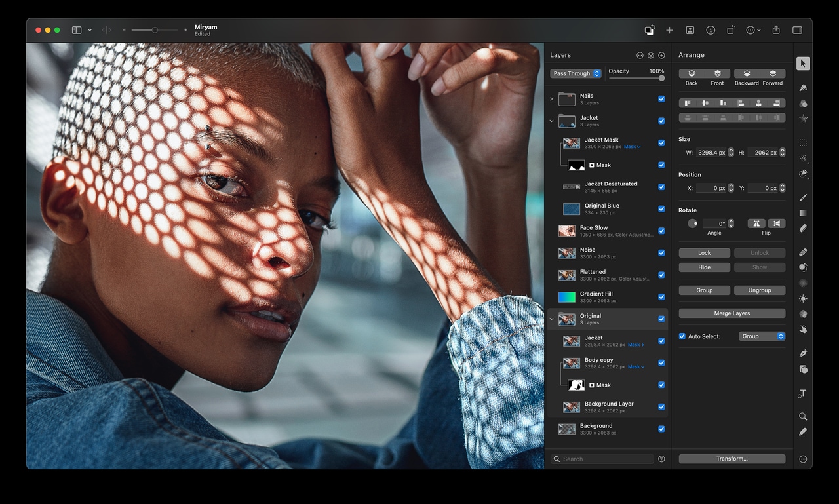Select the rectangular selection tool
Screen dimensions: 839x504
click(803, 142)
